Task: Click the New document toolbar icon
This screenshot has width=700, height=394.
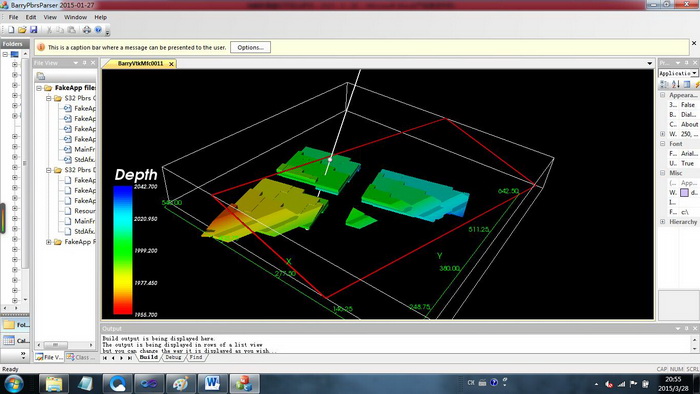Action: (x=11, y=30)
